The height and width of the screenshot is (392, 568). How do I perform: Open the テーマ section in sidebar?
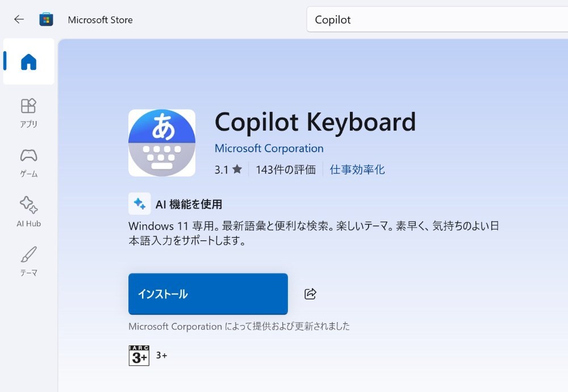click(x=28, y=261)
